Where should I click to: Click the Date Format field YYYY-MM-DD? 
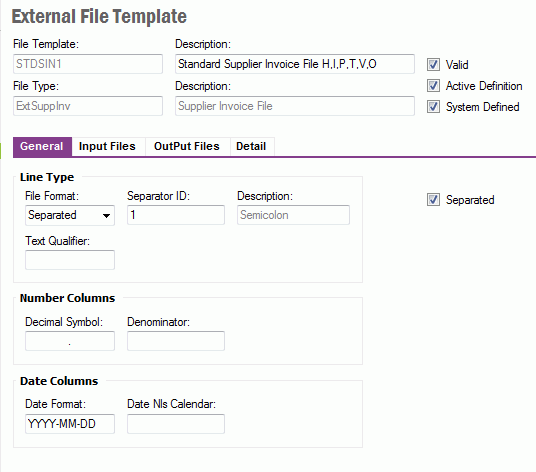click(70, 424)
